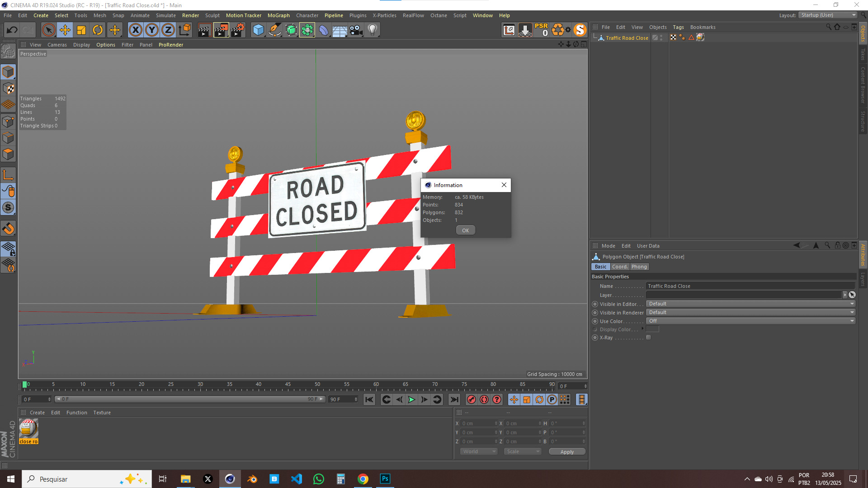Open the Octane menu
This screenshot has width=868, height=488.
[439, 15]
